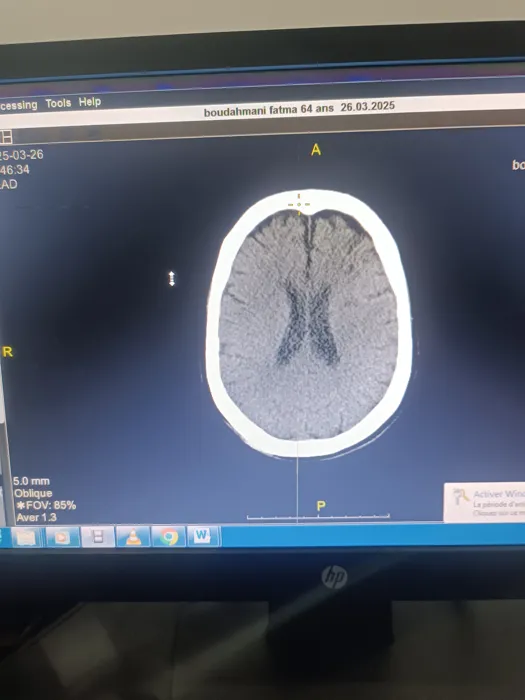Image resolution: width=525 pixels, height=700 pixels.
Task: Click the yellow crosshair marker on skull
Action: (x=299, y=204)
